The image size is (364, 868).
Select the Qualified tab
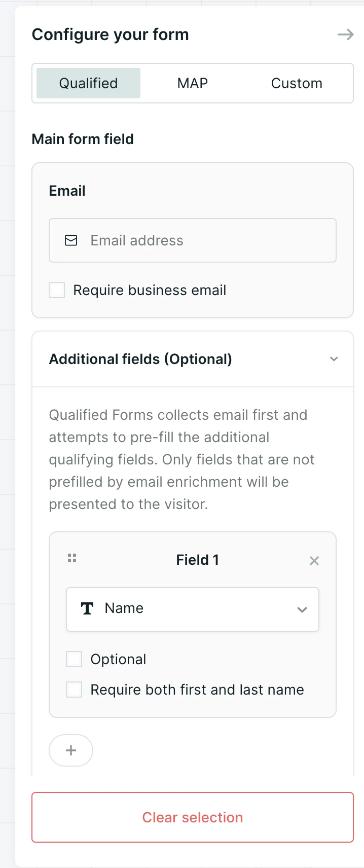(88, 83)
